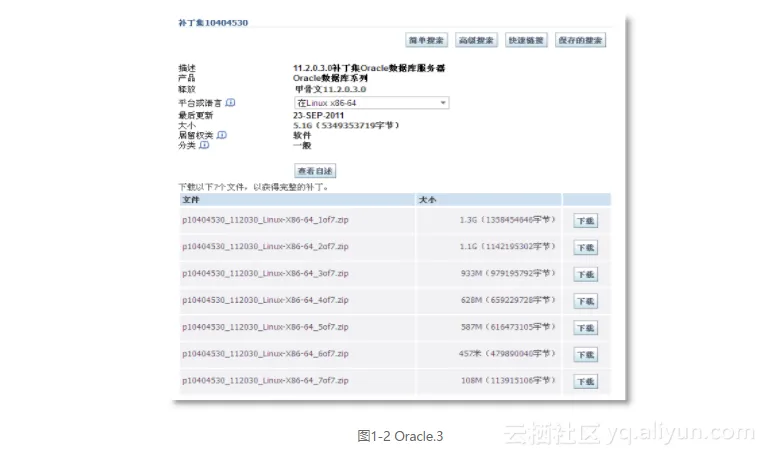The width and height of the screenshot is (766, 456).
Task: Click 下载 button for the 2of7.zip file
Action: pos(586,248)
